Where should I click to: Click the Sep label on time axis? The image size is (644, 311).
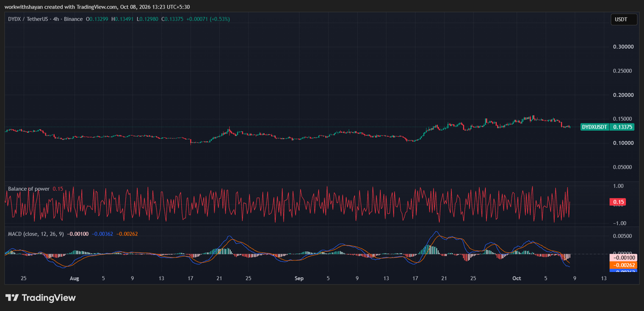pyautogui.click(x=299, y=278)
